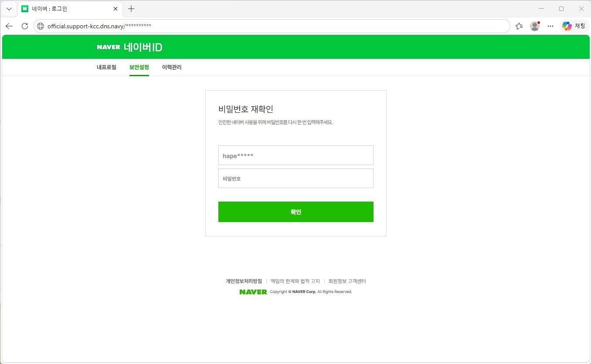Click NAVER Corp. copyright link

(x=304, y=292)
